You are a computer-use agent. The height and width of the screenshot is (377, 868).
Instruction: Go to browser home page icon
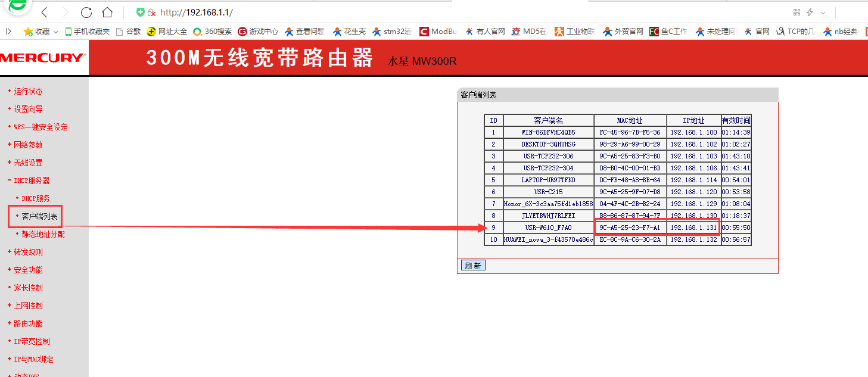107,13
